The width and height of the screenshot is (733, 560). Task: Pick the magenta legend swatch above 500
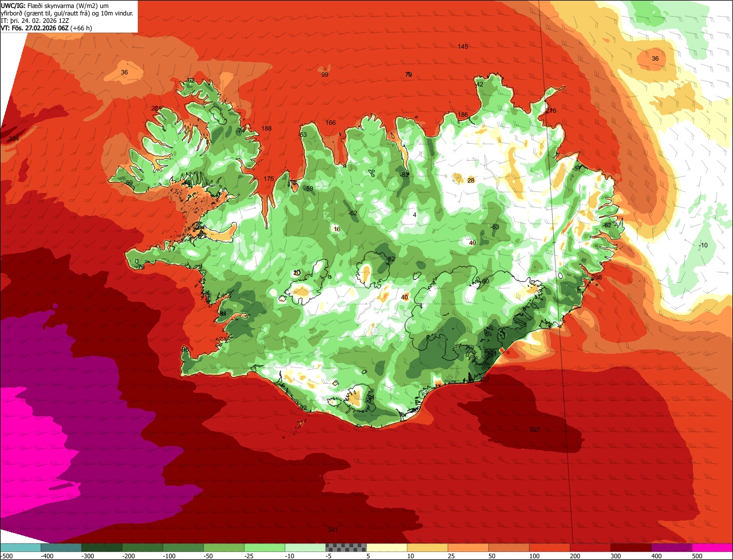[x=712, y=547]
